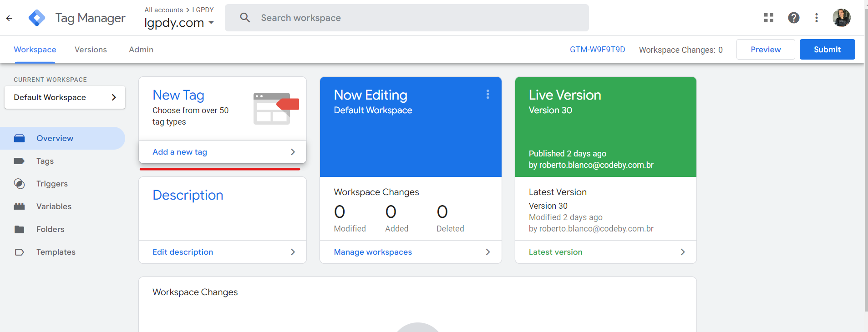Expand the Default Workspace selector
This screenshot has height=332, width=868.
click(65, 97)
